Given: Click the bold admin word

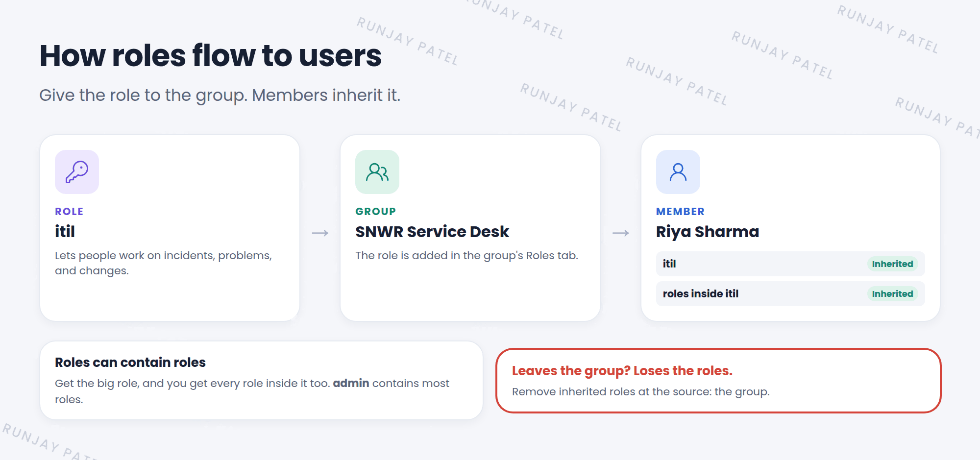Looking at the screenshot, I should click(351, 383).
